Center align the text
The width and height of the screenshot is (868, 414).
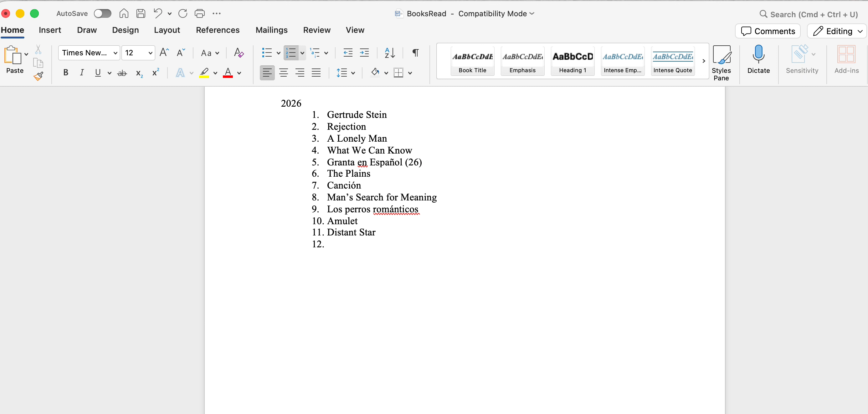pyautogui.click(x=283, y=73)
